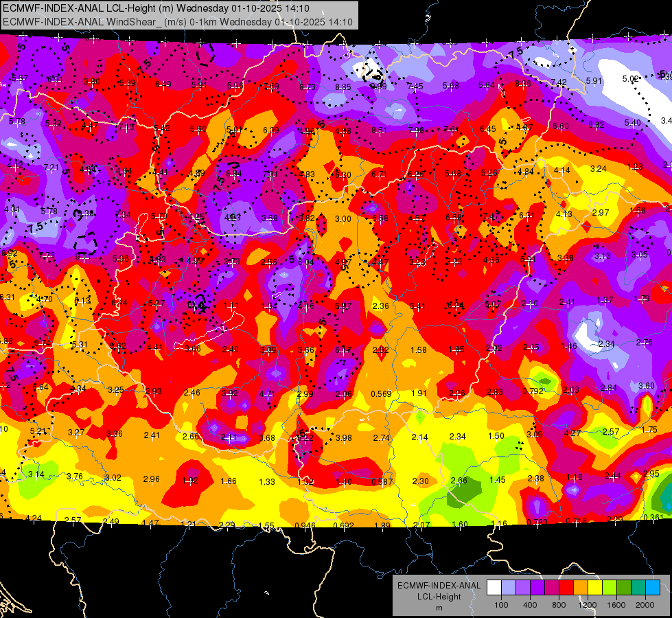Click the grid value '8.51'
Screen dimensions: 672x618
click(379, 130)
